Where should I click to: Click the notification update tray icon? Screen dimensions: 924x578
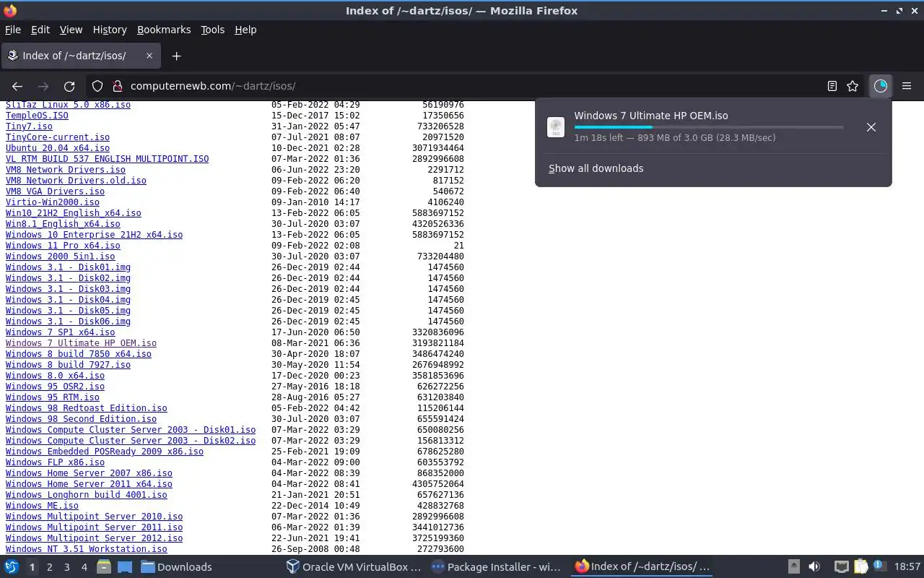[x=879, y=566]
